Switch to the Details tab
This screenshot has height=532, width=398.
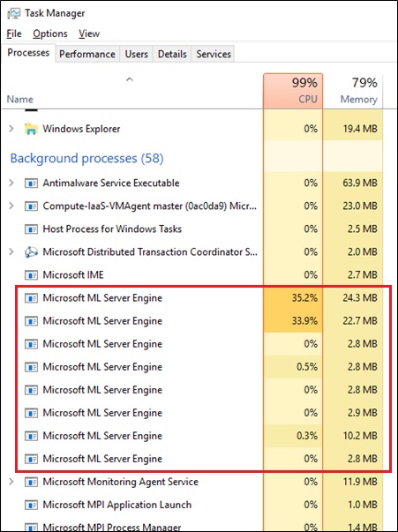(x=172, y=54)
